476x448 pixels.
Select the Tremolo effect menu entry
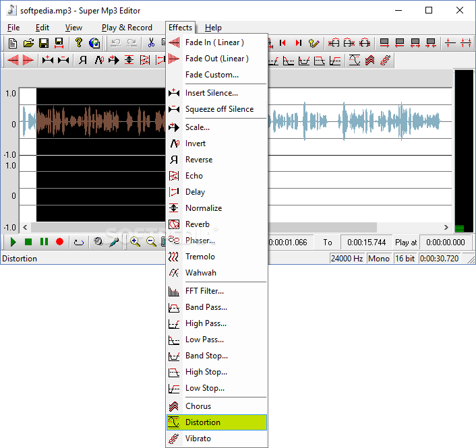click(x=216, y=257)
